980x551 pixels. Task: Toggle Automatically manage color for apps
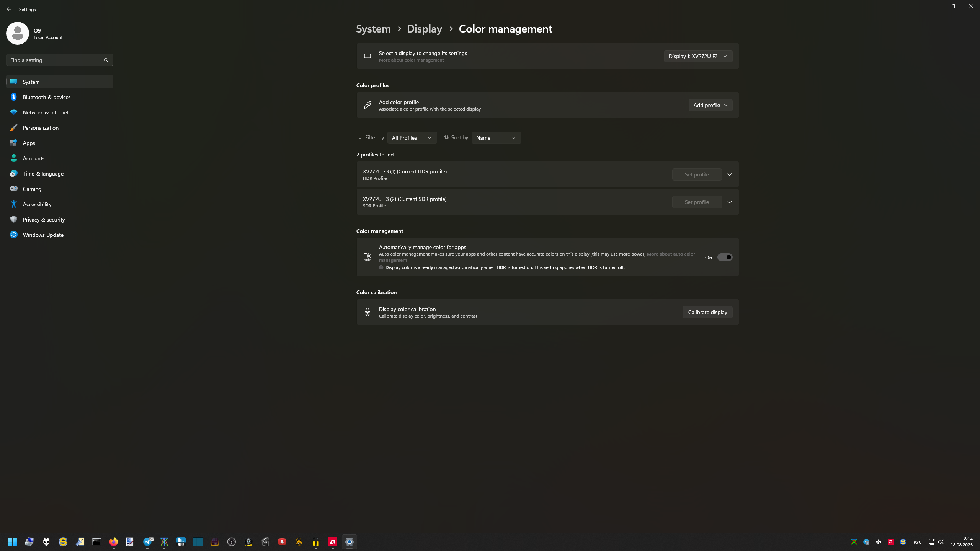(725, 258)
